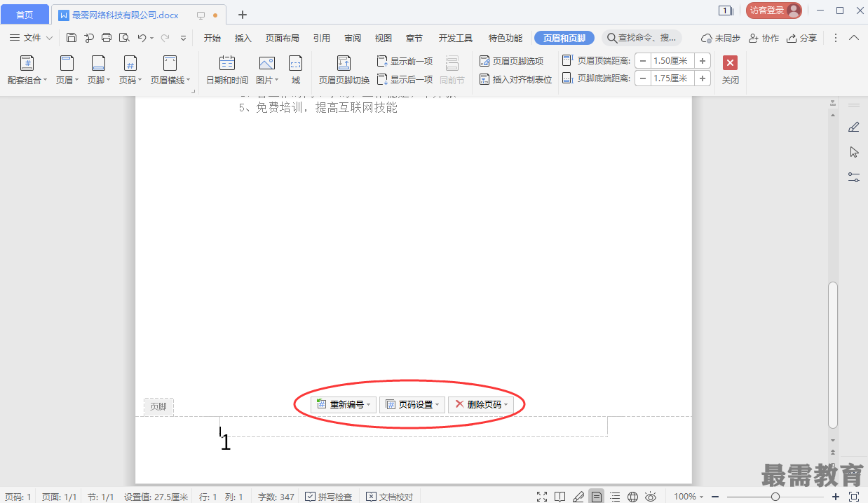Screen dimensions: 868x503
Task: Click 显示前一项 (Show Previous)
Action: 405,61
